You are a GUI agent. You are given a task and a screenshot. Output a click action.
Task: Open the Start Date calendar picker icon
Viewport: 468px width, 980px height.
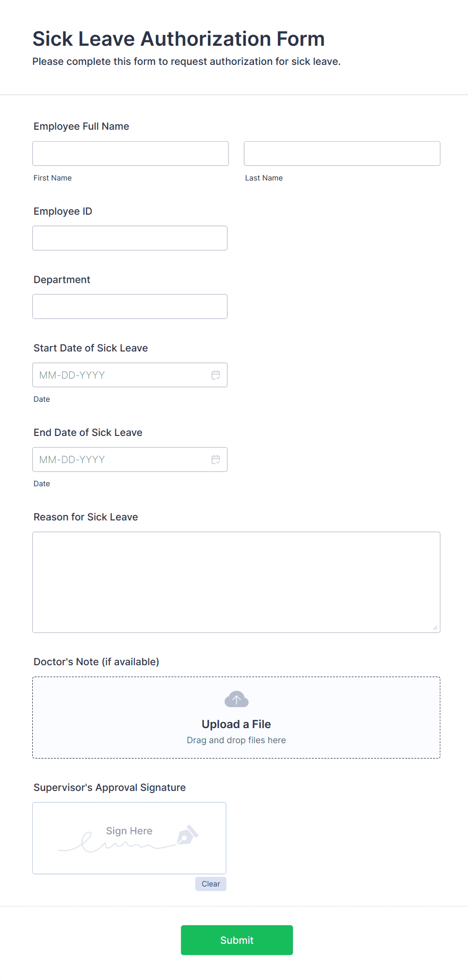[216, 375]
